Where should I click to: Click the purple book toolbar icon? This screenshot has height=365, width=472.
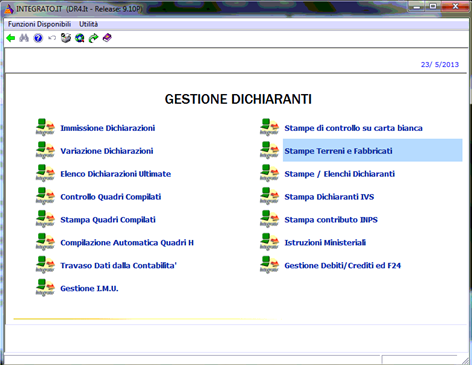point(107,38)
